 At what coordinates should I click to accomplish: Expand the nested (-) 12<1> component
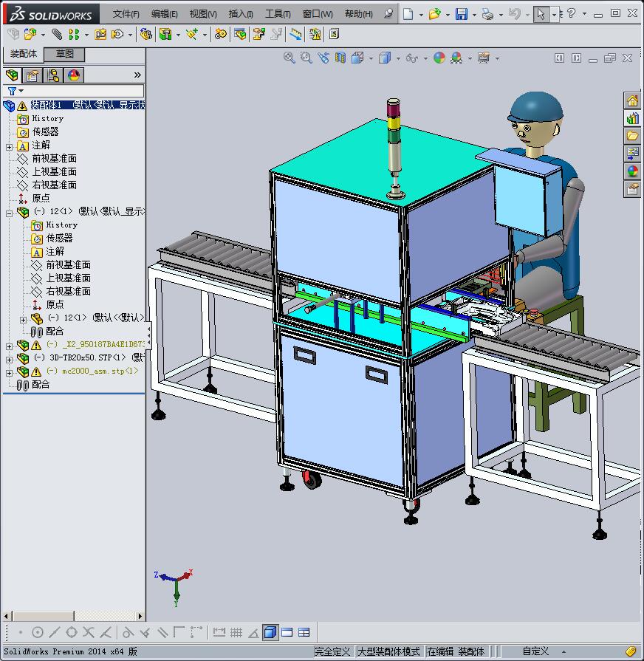tap(23, 320)
